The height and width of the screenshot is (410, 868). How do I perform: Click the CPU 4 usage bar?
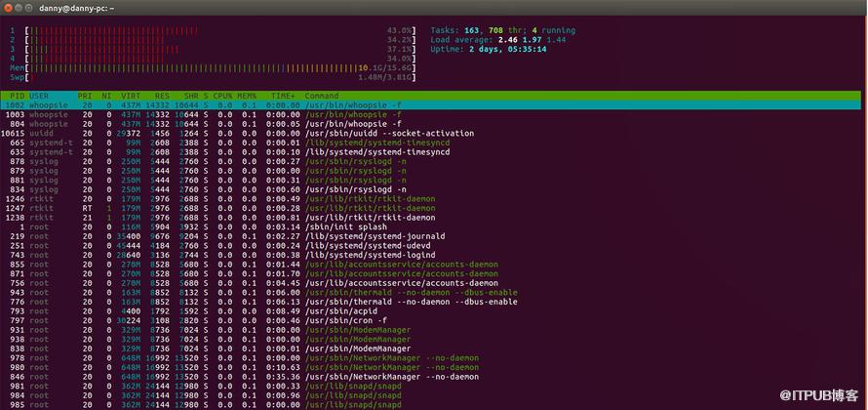coord(219,59)
